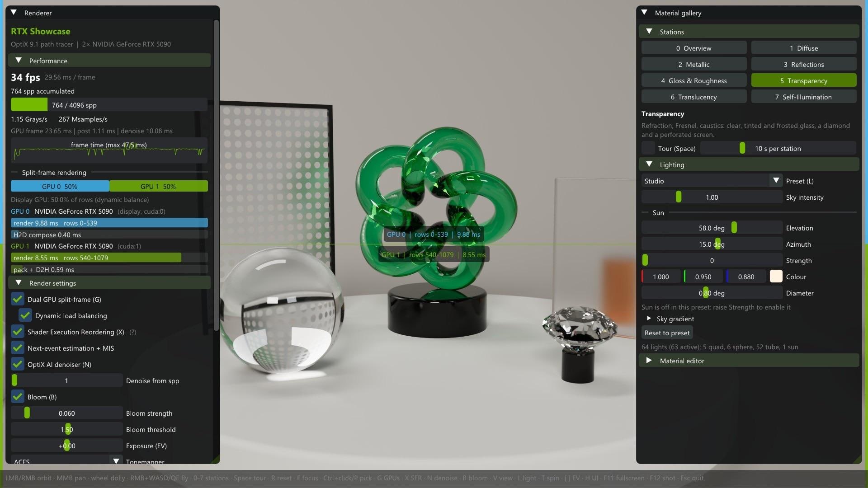Go to station 3 Reflections
Image resolution: width=868 pixels, height=488 pixels.
click(804, 64)
